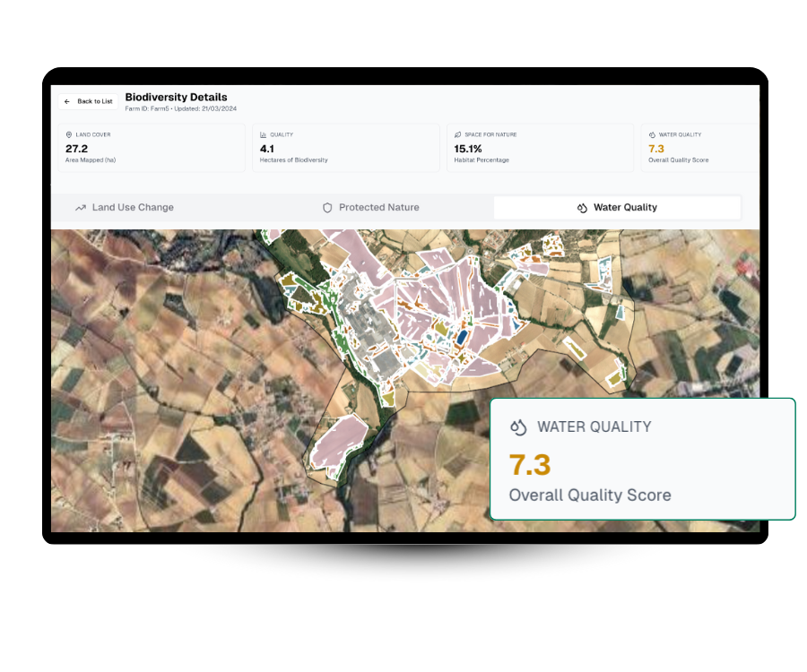Viewport: 807px width, 672px height.
Task: Click the orange 7.3 score in top card
Action: click(x=656, y=149)
